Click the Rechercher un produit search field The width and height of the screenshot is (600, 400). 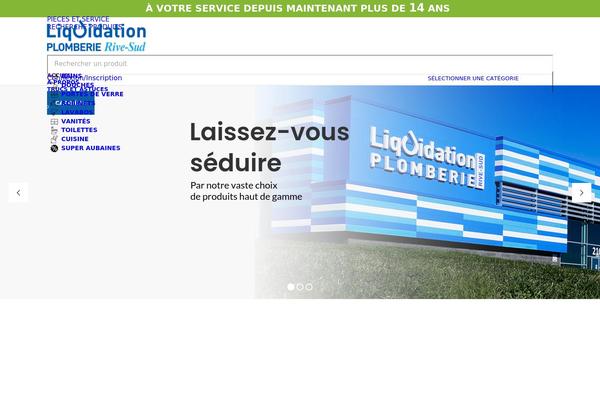point(300,64)
